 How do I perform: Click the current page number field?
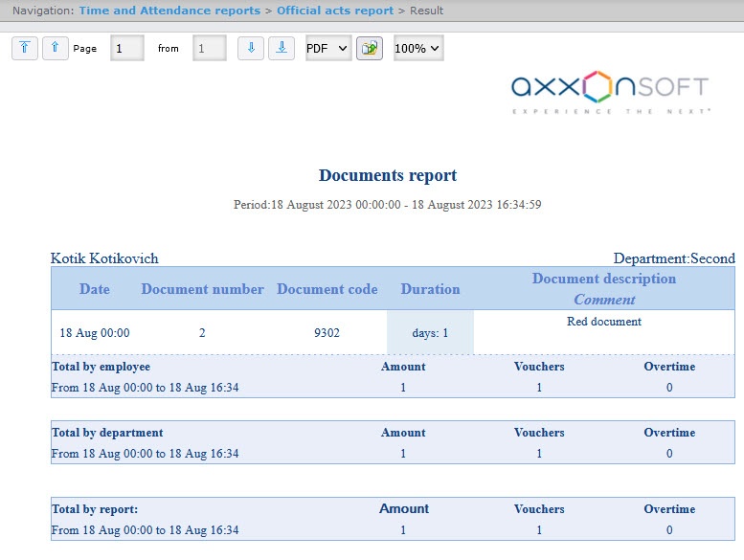coord(127,48)
